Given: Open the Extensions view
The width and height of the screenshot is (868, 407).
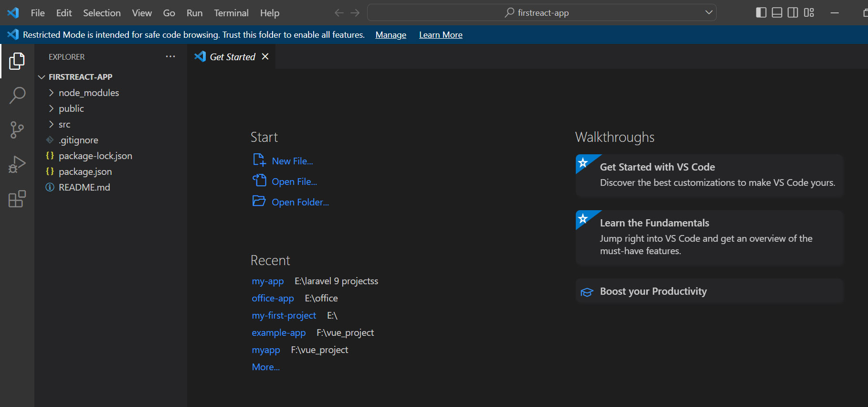Looking at the screenshot, I should (17, 199).
